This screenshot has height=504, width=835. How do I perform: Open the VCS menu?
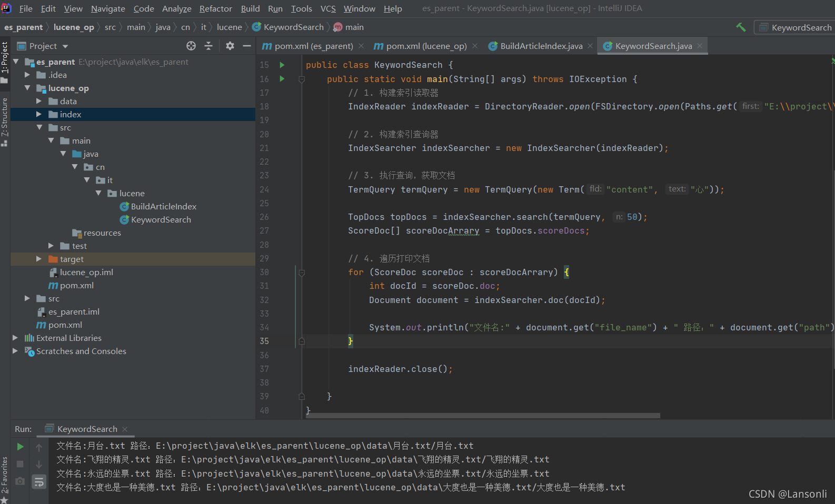coord(328,8)
